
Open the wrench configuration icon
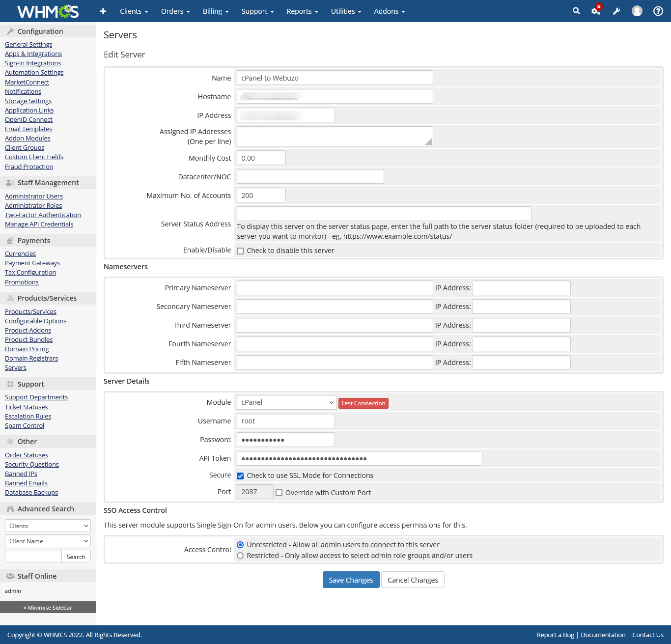[616, 11]
